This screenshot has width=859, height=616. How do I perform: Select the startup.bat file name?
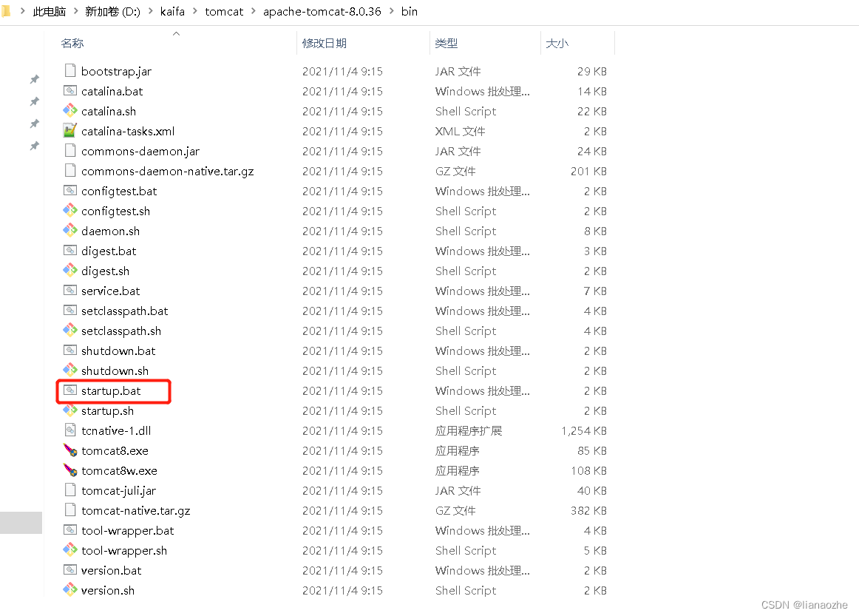(x=111, y=390)
